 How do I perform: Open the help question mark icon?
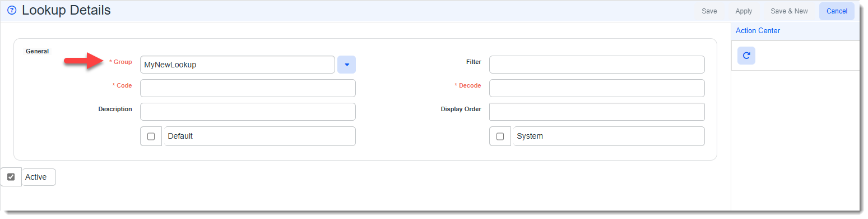click(x=12, y=11)
